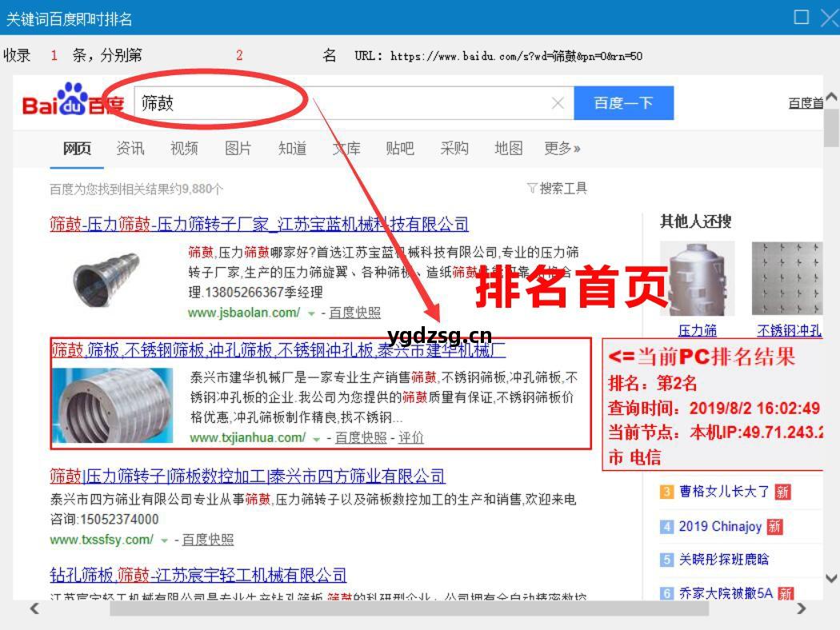Switch to the 资讯 tab
The image size is (840, 630).
point(130,149)
